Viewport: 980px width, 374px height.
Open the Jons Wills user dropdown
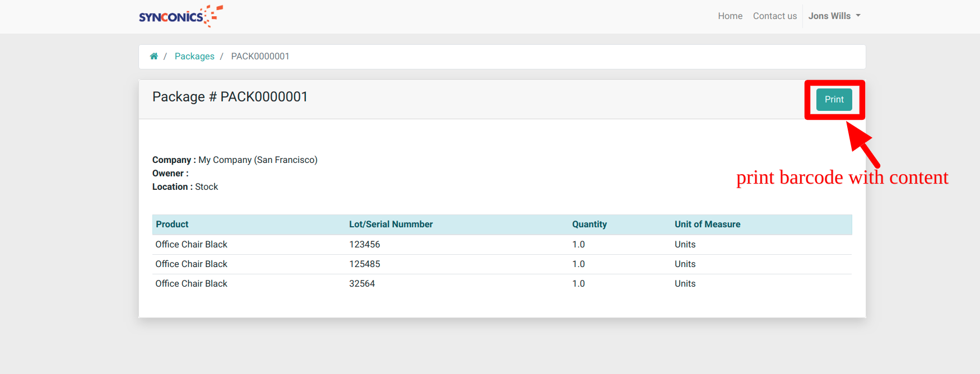[x=834, y=16]
